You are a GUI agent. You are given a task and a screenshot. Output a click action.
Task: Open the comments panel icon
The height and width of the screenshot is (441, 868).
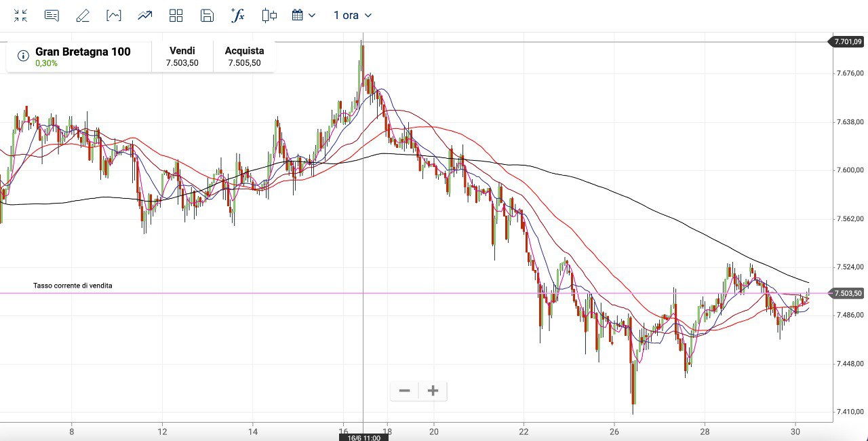click(x=52, y=16)
